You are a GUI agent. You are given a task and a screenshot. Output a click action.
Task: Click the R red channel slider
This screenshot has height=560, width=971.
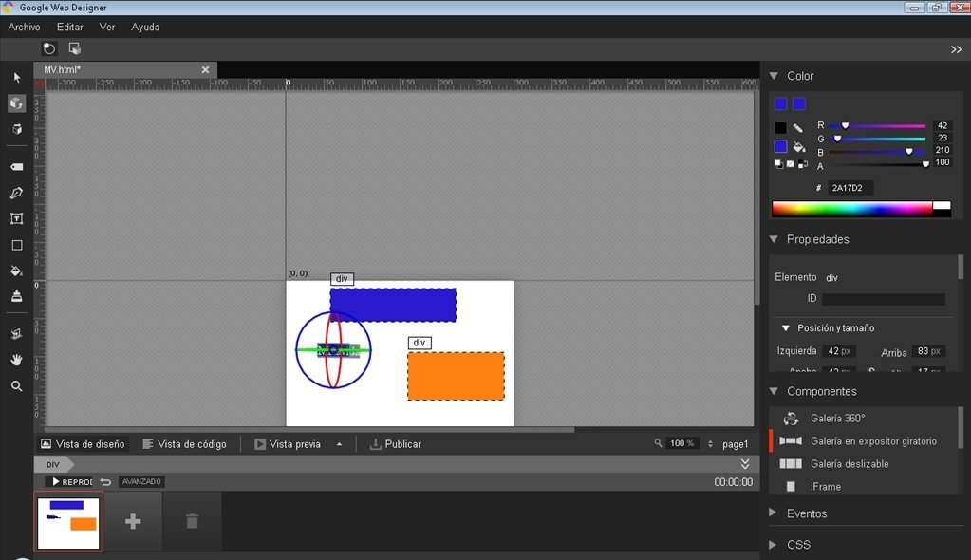(x=877, y=125)
